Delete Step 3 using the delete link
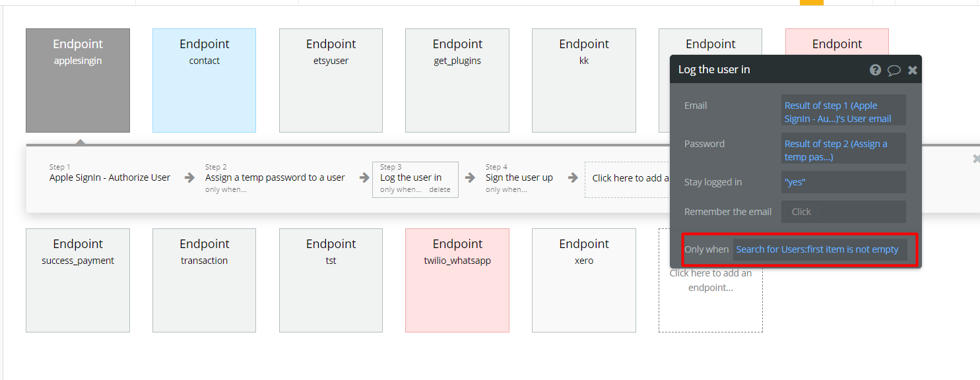This screenshot has width=980, height=380. pos(440,190)
